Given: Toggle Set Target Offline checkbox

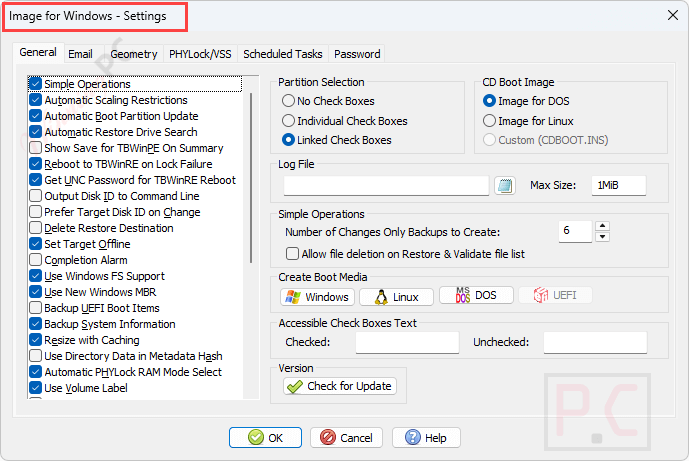Looking at the screenshot, I should (x=36, y=244).
